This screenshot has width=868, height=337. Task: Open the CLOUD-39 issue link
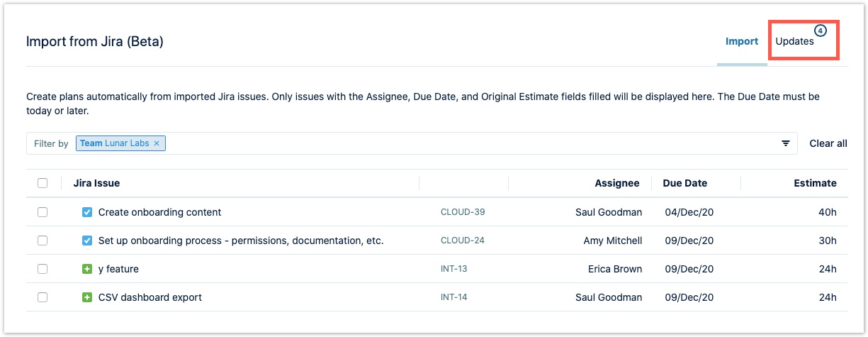click(x=463, y=212)
